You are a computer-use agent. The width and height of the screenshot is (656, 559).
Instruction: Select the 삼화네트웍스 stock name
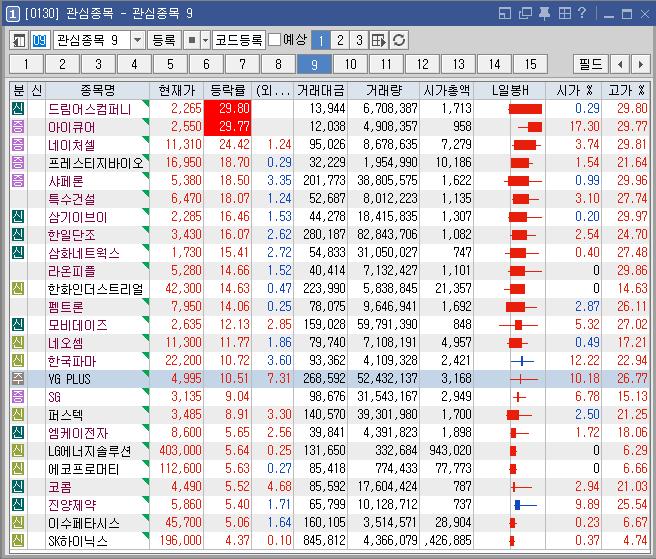[x=84, y=253]
